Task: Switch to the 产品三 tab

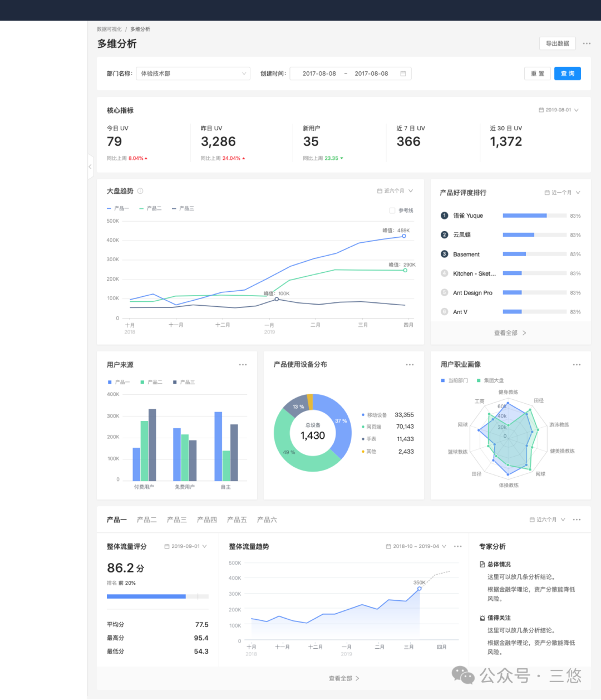Action: click(x=177, y=520)
